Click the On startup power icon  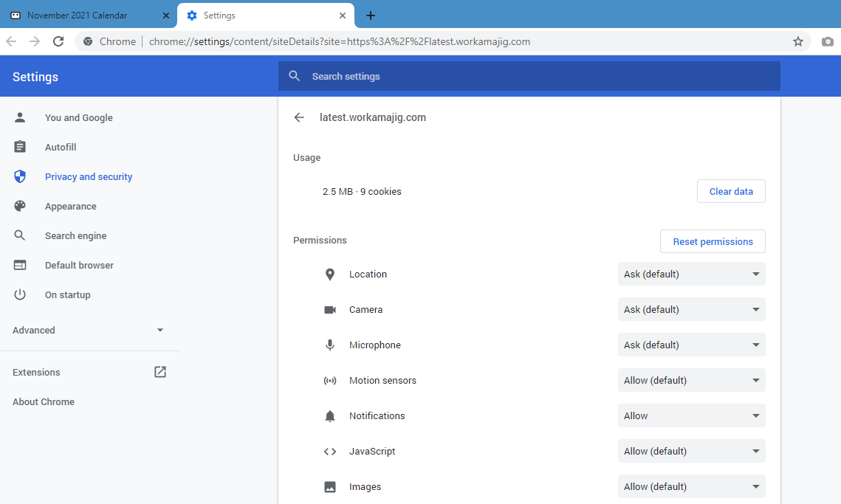[x=20, y=294]
